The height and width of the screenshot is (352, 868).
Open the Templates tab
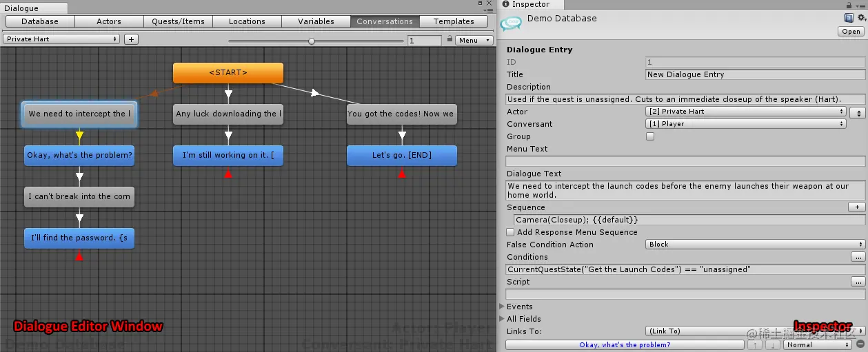coord(454,21)
